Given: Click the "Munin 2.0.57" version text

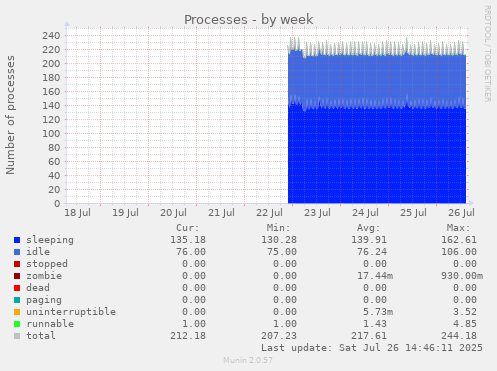Looking at the screenshot, I should [x=248, y=360].
